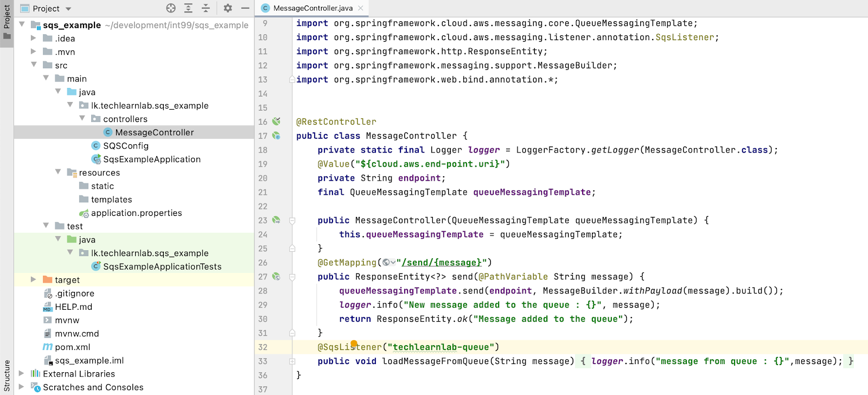The width and height of the screenshot is (868, 395).
Task: Collapse the test folder
Action: (46, 226)
